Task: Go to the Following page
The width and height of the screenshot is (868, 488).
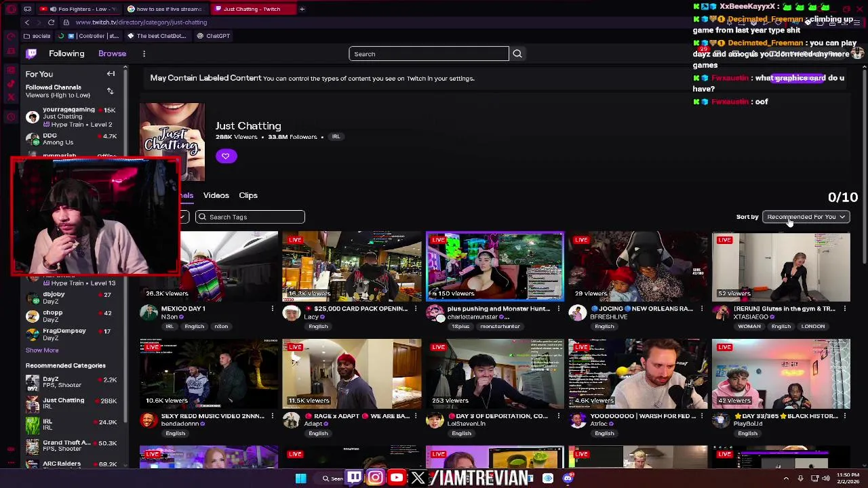Action: [x=66, y=54]
